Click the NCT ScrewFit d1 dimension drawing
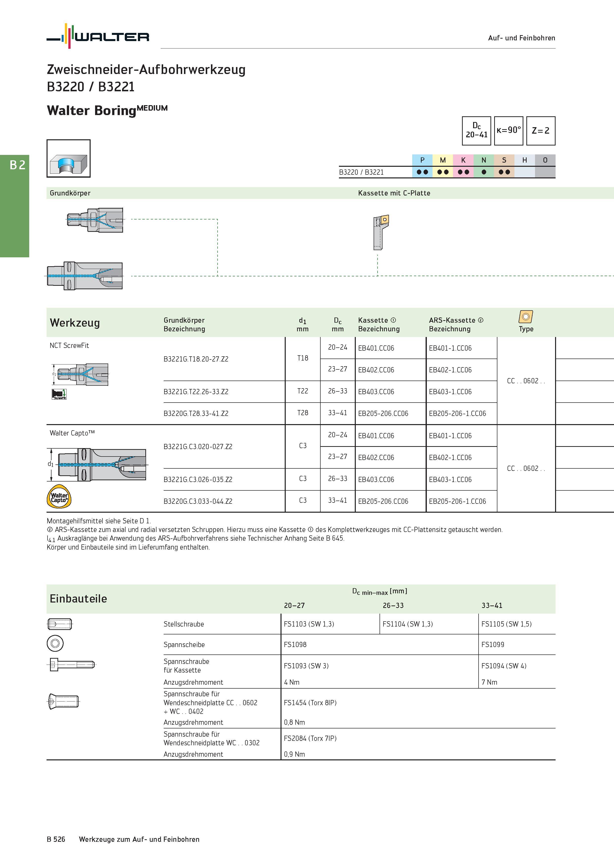614x868 pixels. (x=80, y=374)
